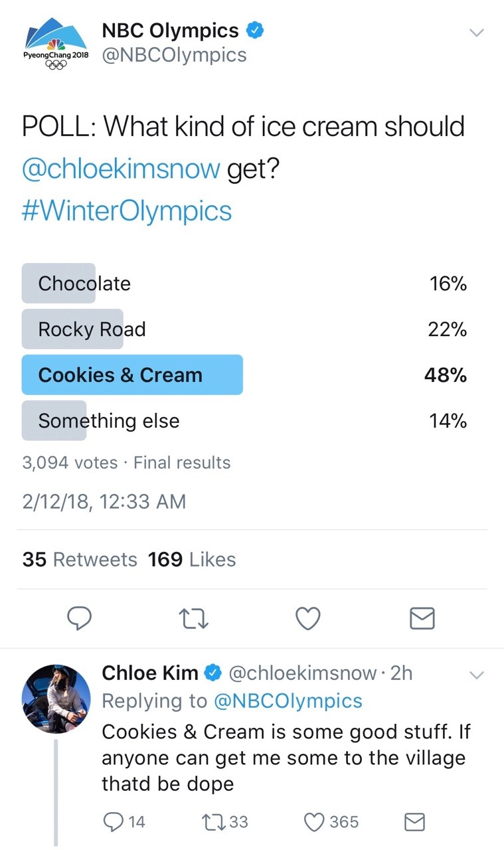Like Chloe Kim's Cookies & Cream reply

coord(314,822)
